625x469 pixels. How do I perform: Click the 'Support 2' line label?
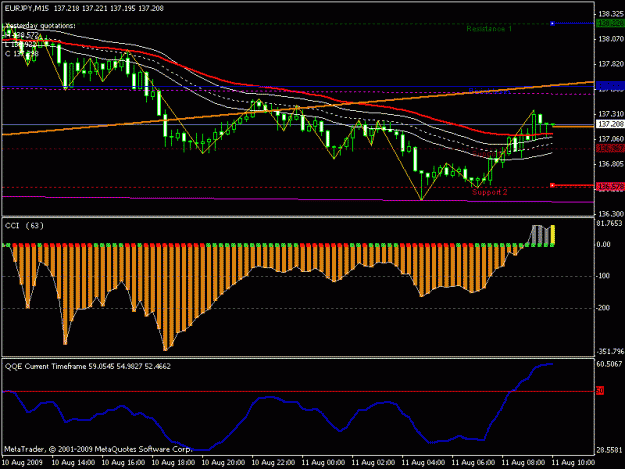coord(490,192)
